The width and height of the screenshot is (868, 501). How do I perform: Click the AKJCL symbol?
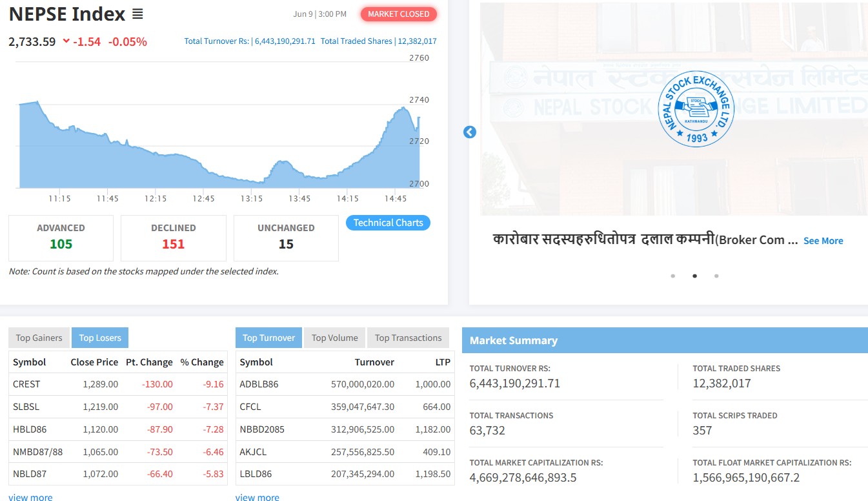click(253, 452)
